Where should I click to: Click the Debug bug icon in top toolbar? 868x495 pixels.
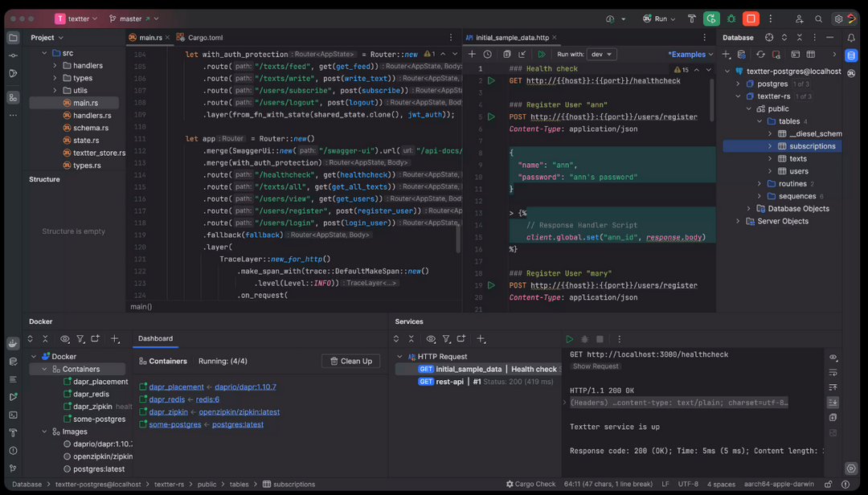pos(731,18)
